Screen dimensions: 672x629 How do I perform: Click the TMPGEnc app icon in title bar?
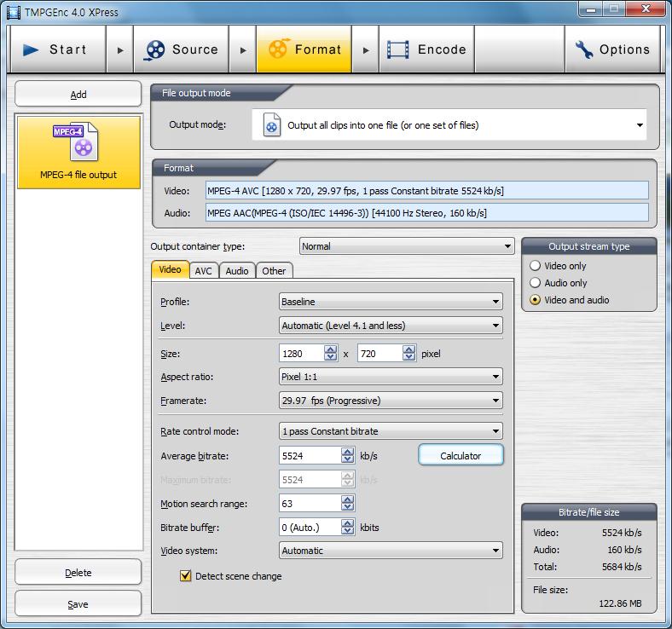coord(14,13)
